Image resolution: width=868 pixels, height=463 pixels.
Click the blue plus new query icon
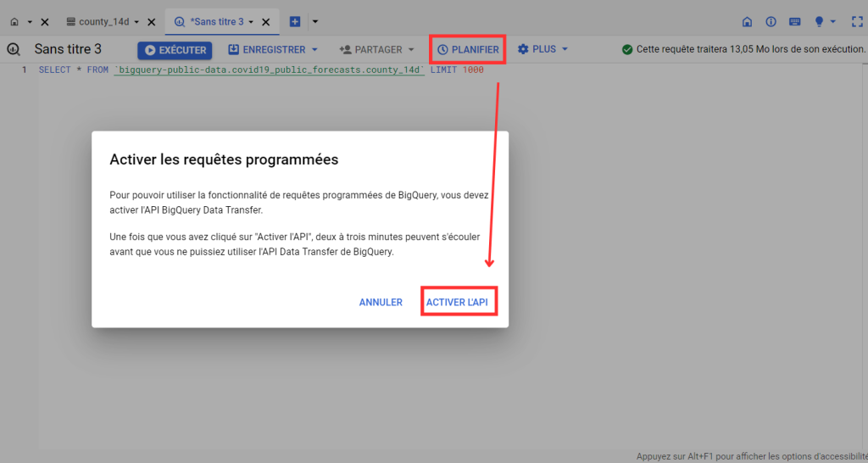[x=295, y=21]
